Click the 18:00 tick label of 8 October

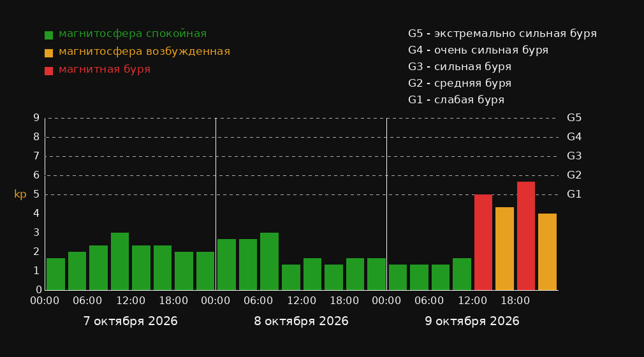[x=344, y=301]
